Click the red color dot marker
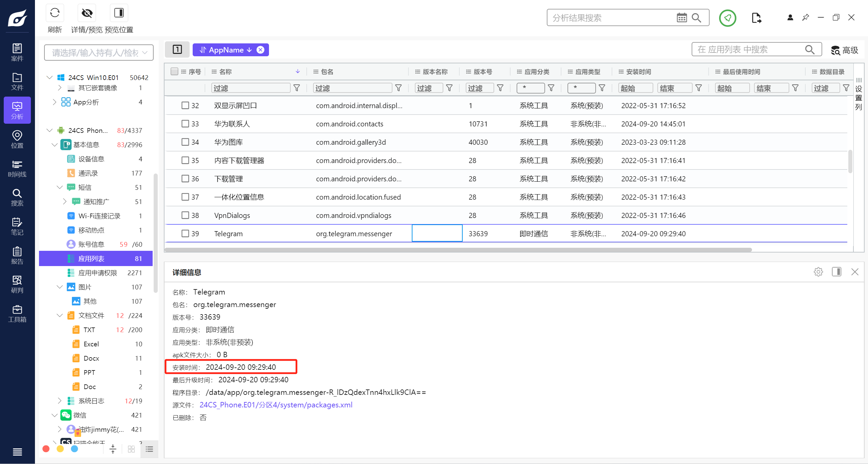868x464 pixels. (x=46, y=449)
